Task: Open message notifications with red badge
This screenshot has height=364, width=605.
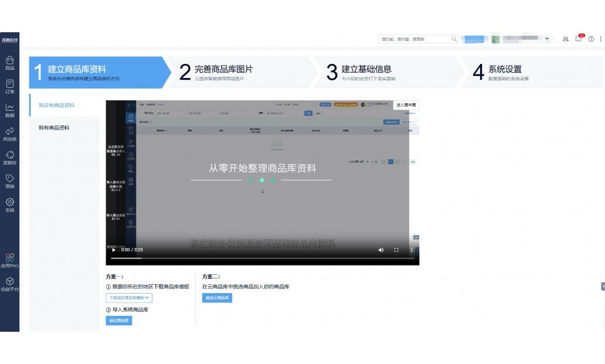Action: pos(578,39)
